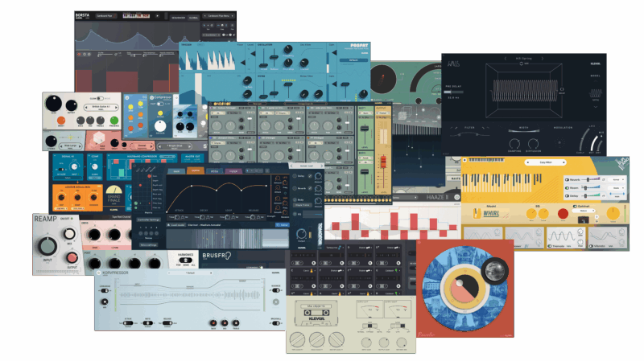The height and width of the screenshot is (361, 644).
Task: Open the DEPTH tab in Tomofon
Action: 196,171
